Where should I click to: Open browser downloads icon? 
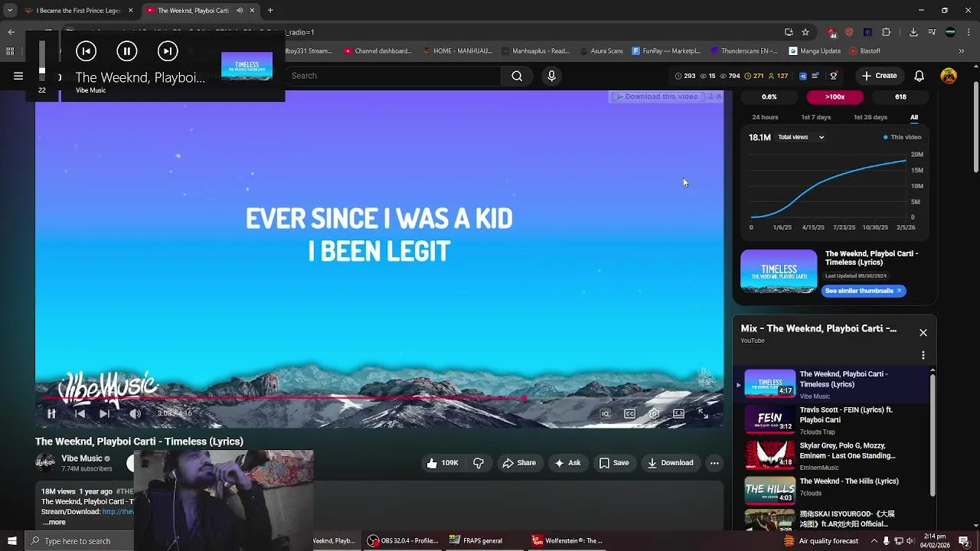pyautogui.click(x=913, y=32)
